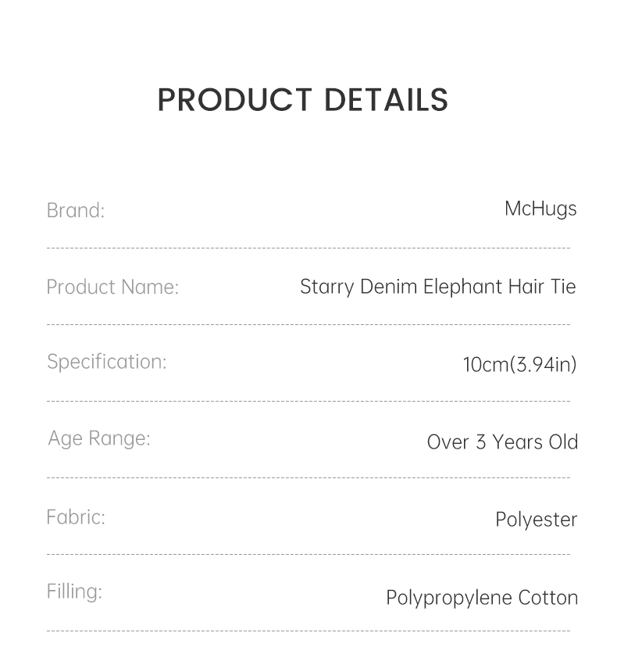The width and height of the screenshot is (617, 672).
Task: Select the Specification label
Action: (x=107, y=362)
